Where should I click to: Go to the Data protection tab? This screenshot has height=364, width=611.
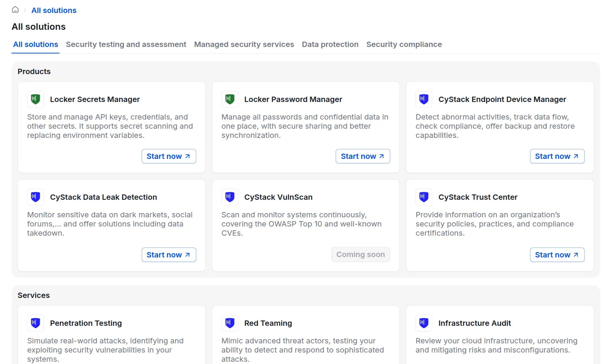click(x=330, y=44)
